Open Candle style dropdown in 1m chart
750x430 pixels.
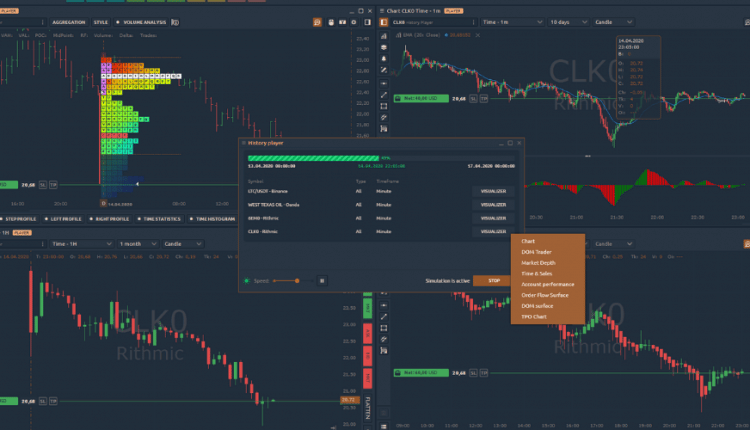tap(614, 22)
